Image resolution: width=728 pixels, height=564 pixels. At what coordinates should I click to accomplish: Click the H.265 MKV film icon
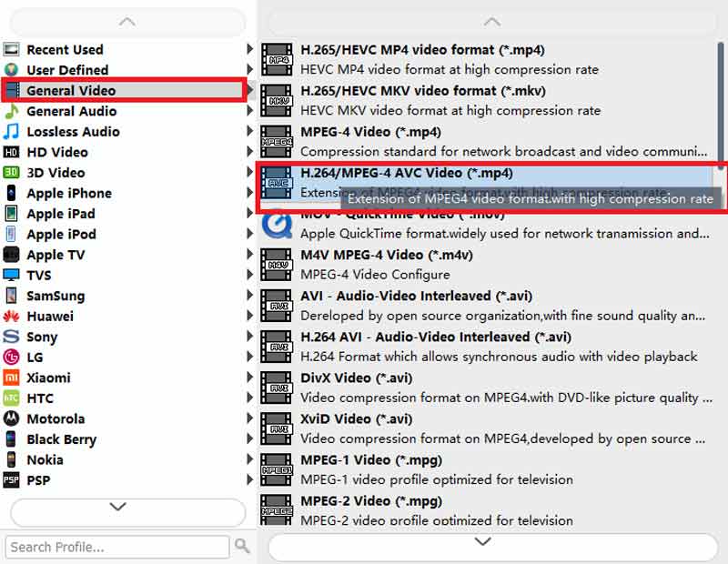(x=277, y=100)
